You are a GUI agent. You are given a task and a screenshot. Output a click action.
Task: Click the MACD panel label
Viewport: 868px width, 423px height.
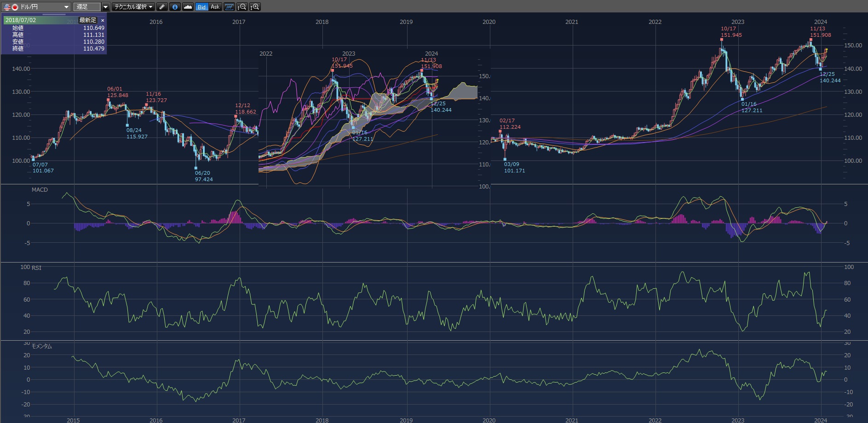click(x=40, y=189)
